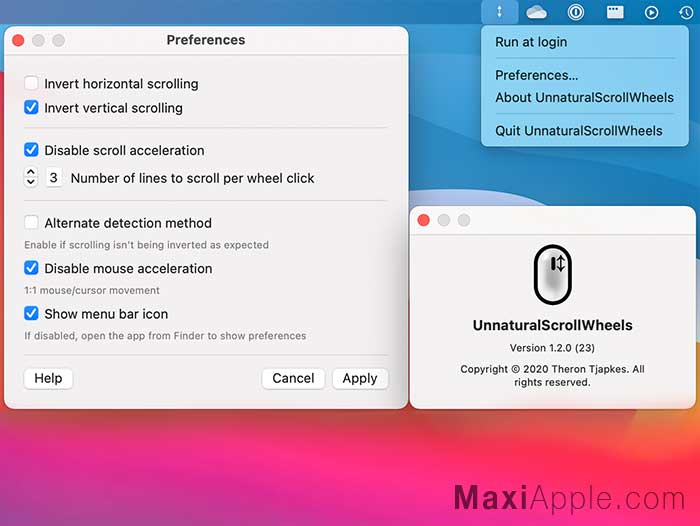
Task: Click 'If disabled, open the app from Finder' hint
Action: tap(165, 336)
